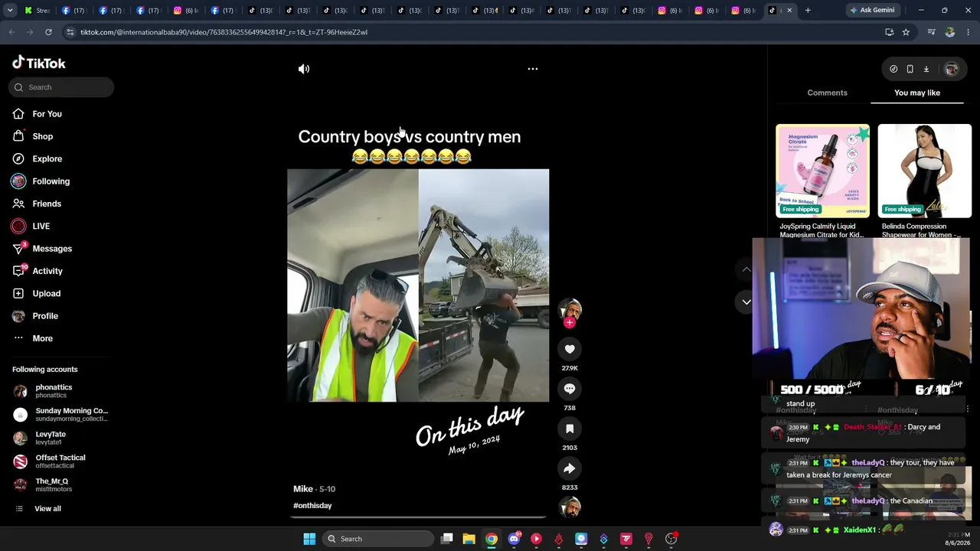Screen dimensions: 980x551
Task: Open Task View on the taskbar
Action: click(x=447, y=539)
